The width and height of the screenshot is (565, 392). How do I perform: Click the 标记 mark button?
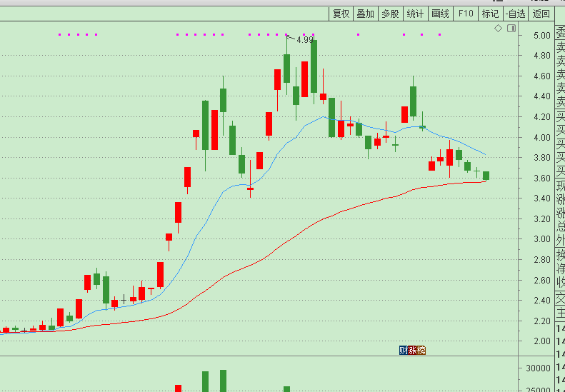pos(491,14)
